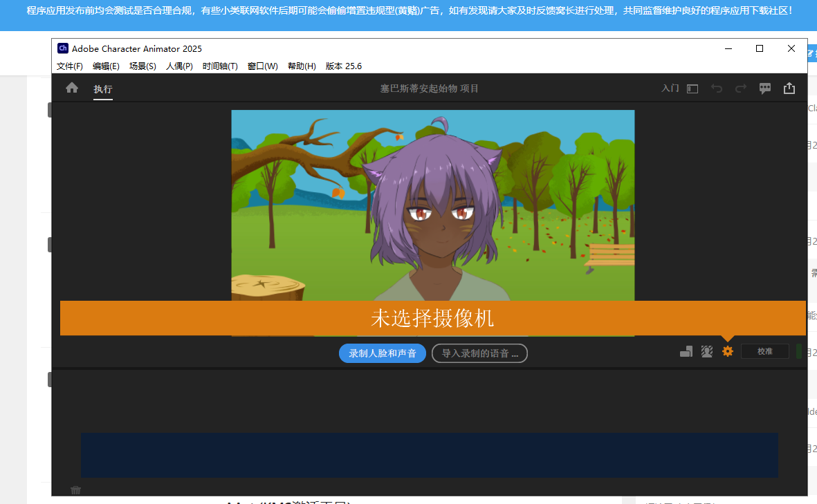The width and height of the screenshot is (817, 504).
Task: Open the 时间轴 menu
Action: point(219,66)
